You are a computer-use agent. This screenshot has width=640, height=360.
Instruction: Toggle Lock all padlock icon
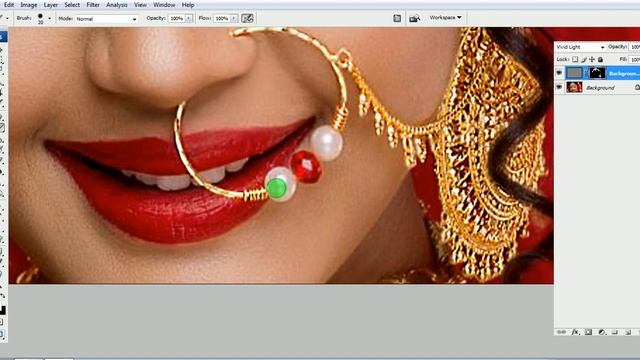point(600,60)
